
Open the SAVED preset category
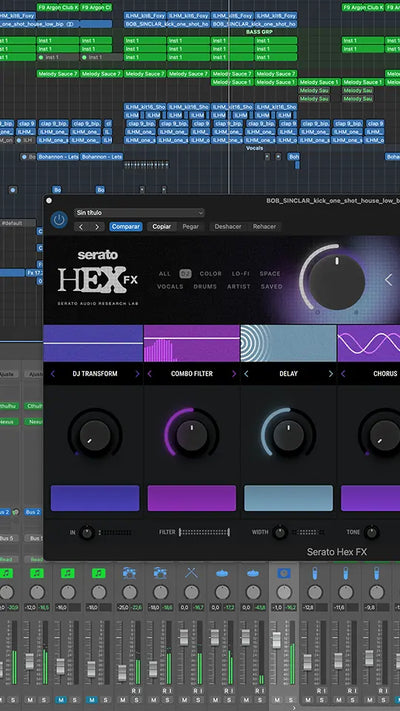point(271,287)
